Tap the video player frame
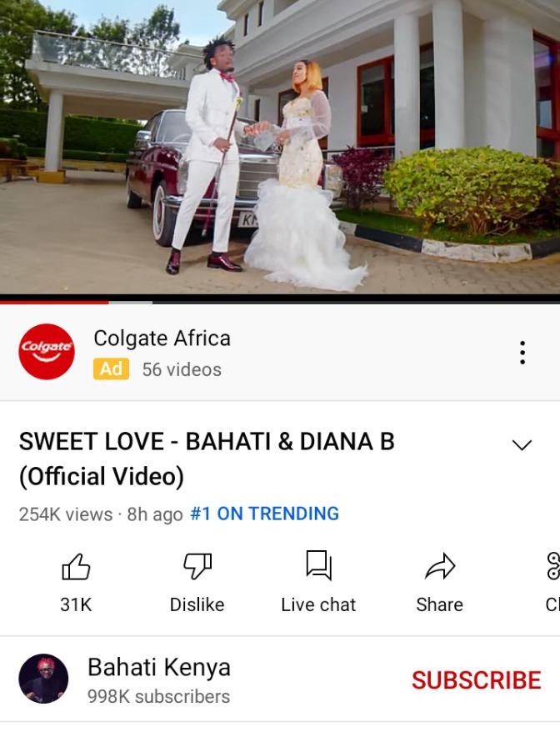560x732 pixels. (280, 147)
